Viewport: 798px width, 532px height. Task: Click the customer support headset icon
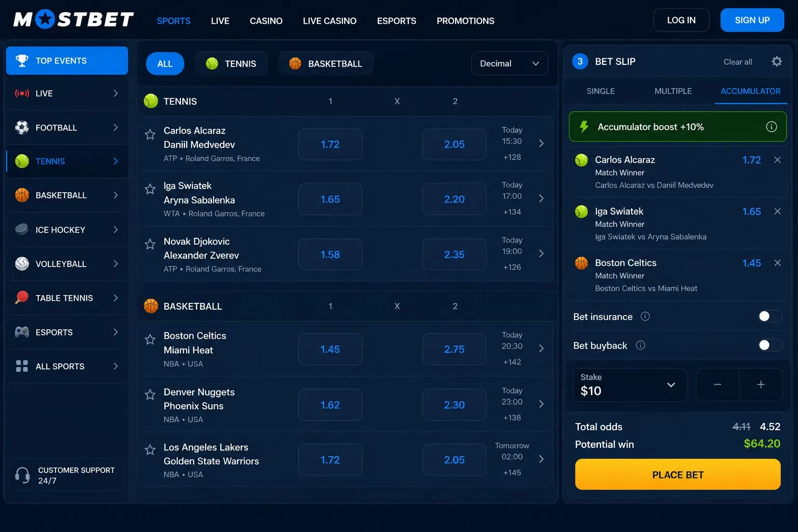coord(22,475)
